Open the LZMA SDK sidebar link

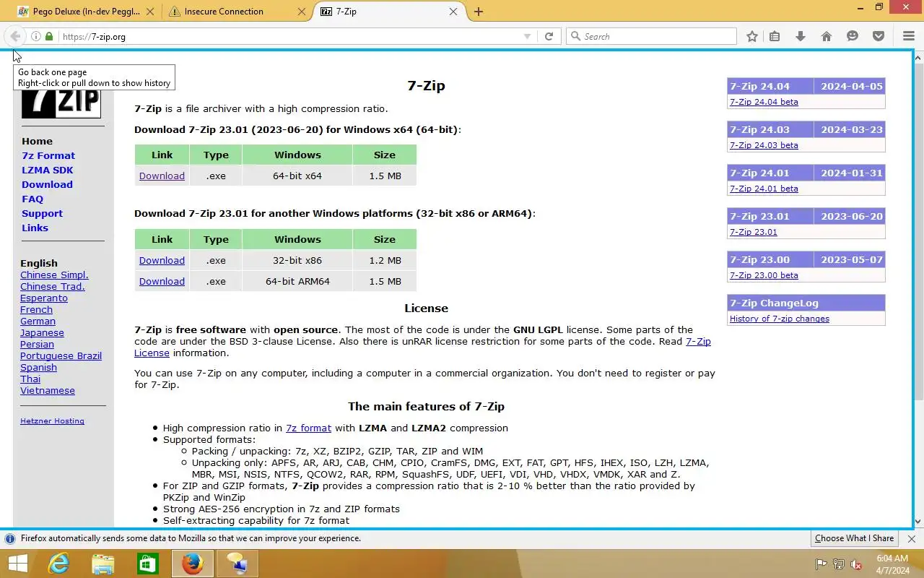pos(48,171)
